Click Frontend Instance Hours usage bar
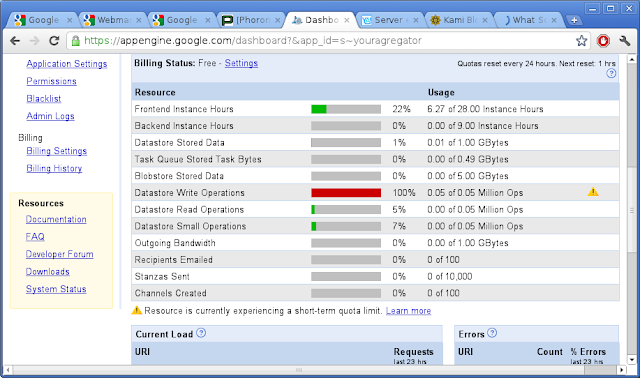The height and width of the screenshot is (378, 640). (x=346, y=109)
